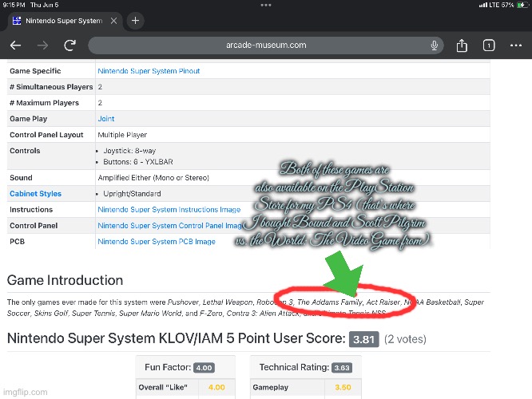Open the tab switcher showing 1
Viewport: 532px width, 399px height.
[489, 45]
